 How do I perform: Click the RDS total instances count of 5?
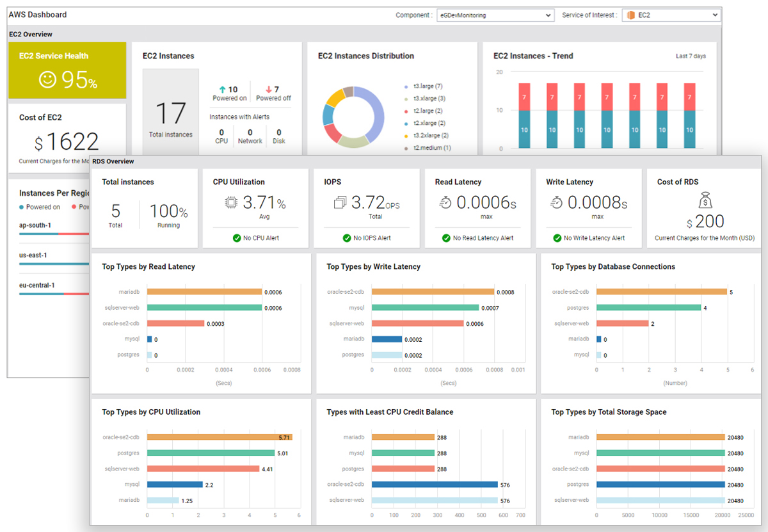coord(115,211)
